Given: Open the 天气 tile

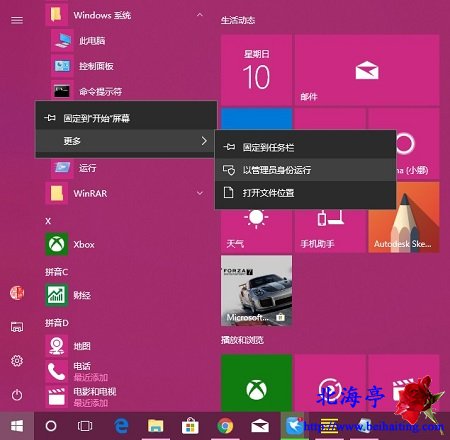Looking at the screenshot, I should (x=256, y=230).
